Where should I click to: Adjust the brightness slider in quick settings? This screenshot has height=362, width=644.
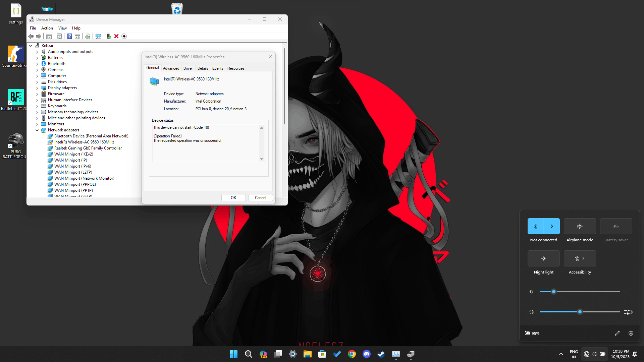click(x=553, y=292)
